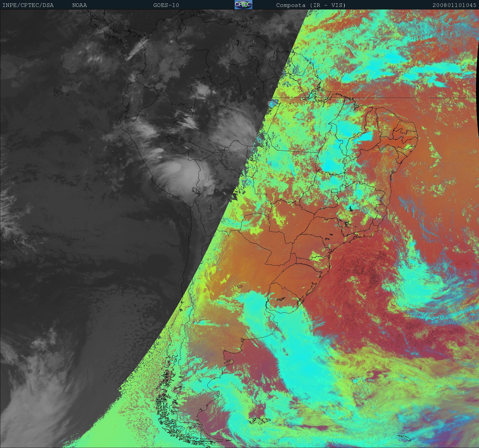Click the NOAA label in the header
This screenshot has width=479, height=448.
(79, 5)
